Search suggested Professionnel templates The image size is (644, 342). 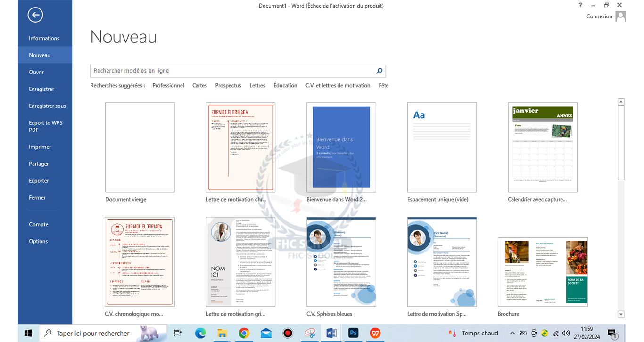[168, 86]
